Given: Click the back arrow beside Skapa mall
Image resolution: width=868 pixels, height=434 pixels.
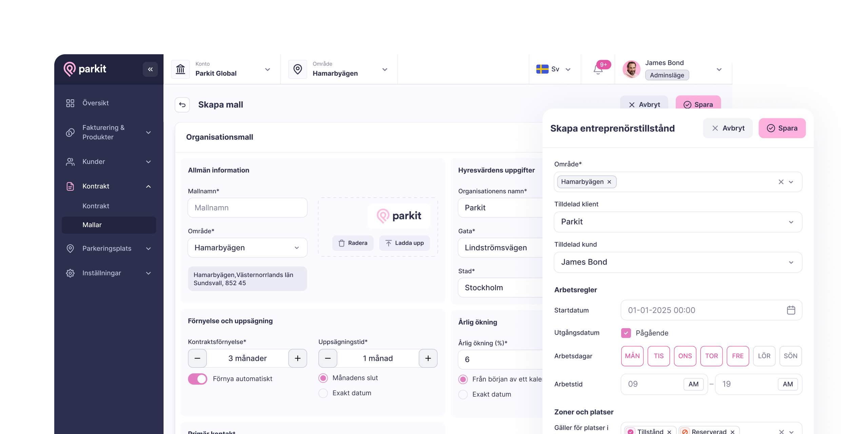Looking at the screenshot, I should point(182,104).
